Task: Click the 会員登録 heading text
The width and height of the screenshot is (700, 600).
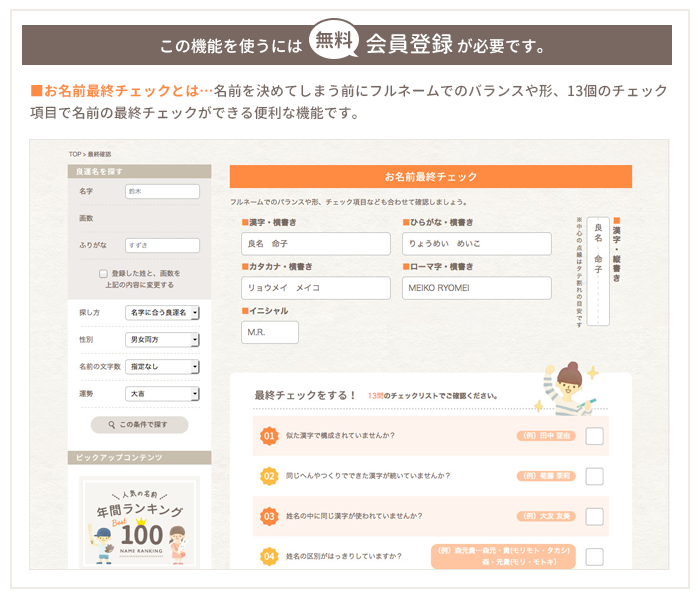Action: pos(409,44)
